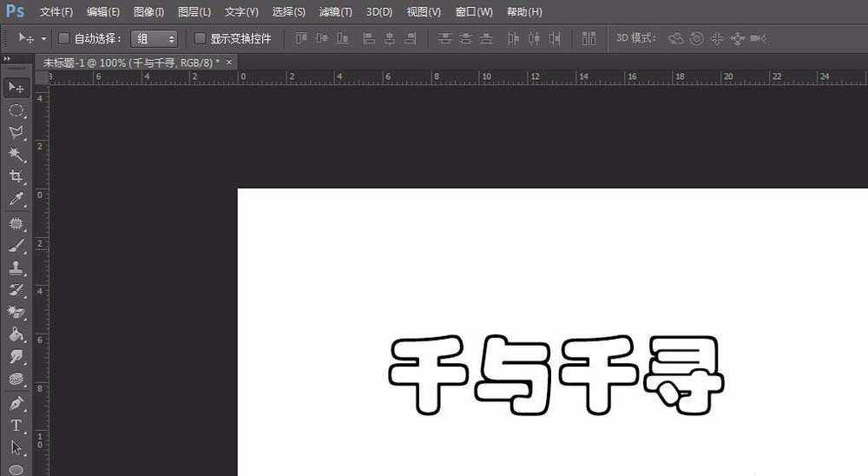The width and height of the screenshot is (868, 476).
Task: Select the Move tool in the toolbox
Action: 16,88
